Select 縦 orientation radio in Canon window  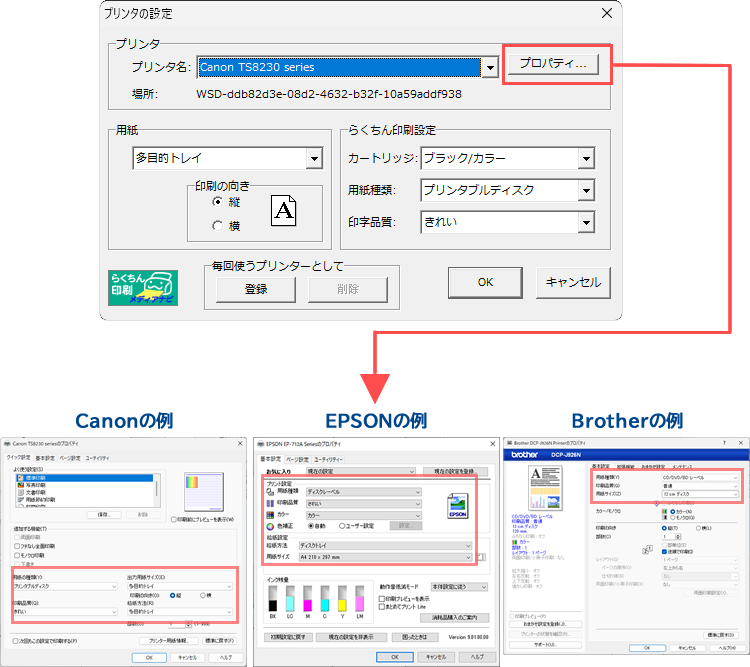(173, 595)
